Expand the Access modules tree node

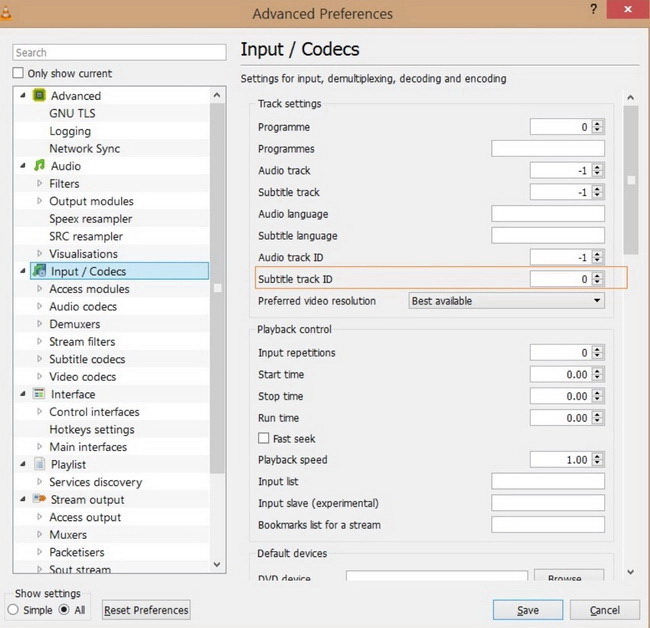coord(39,289)
